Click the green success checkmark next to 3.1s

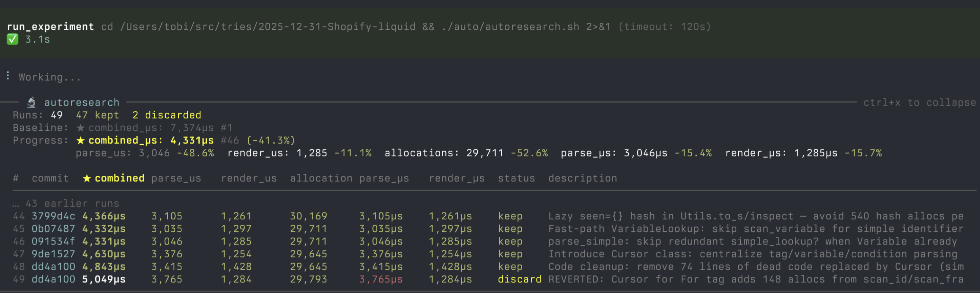pos(12,39)
